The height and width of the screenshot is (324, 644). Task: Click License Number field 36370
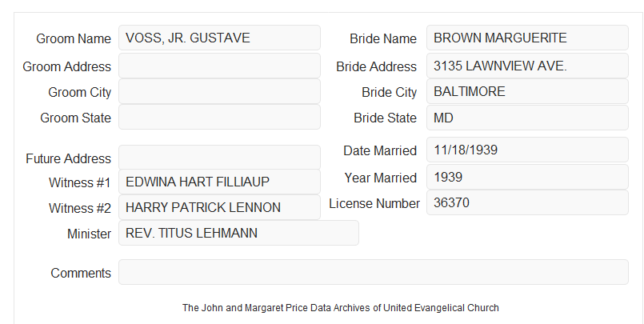pyautogui.click(x=527, y=202)
